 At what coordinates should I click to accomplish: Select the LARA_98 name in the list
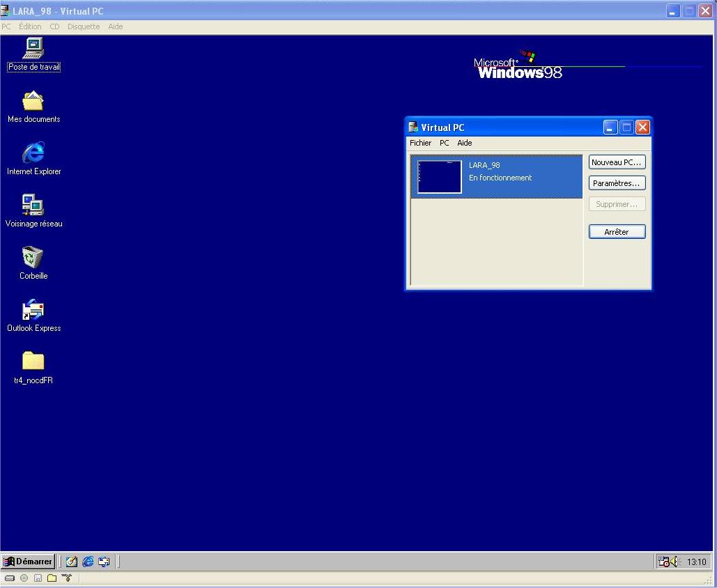tap(484, 165)
